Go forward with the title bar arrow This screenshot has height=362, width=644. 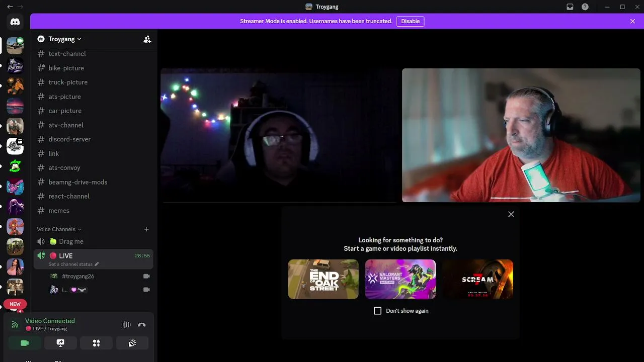pyautogui.click(x=21, y=7)
